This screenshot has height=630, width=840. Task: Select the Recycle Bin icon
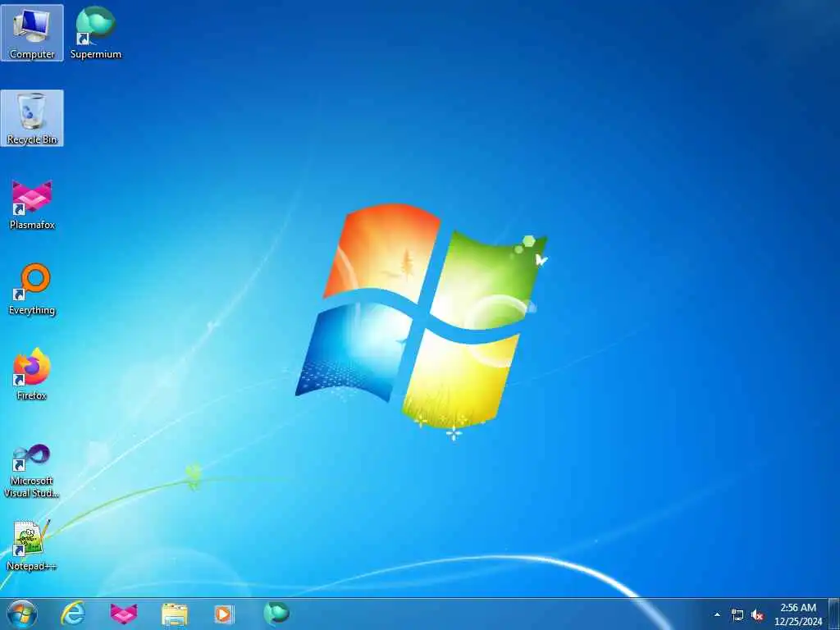pyautogui.click(x=32, y=118)
